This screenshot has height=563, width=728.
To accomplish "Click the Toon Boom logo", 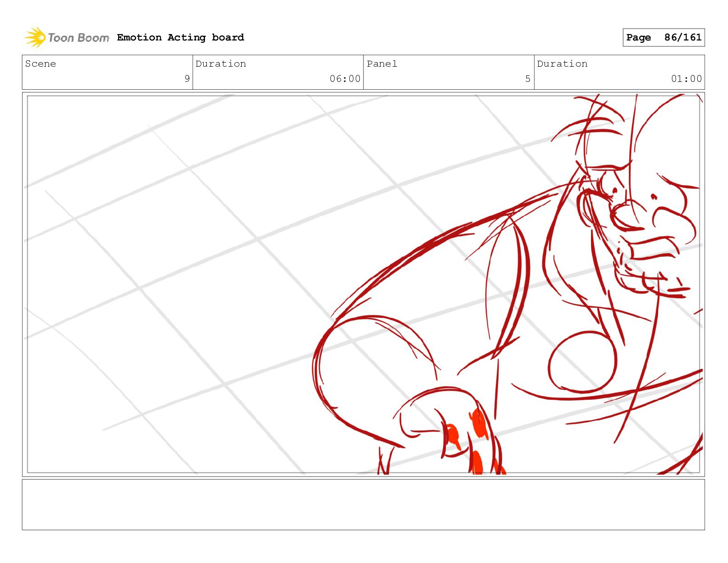I will (x=67, y=37).
